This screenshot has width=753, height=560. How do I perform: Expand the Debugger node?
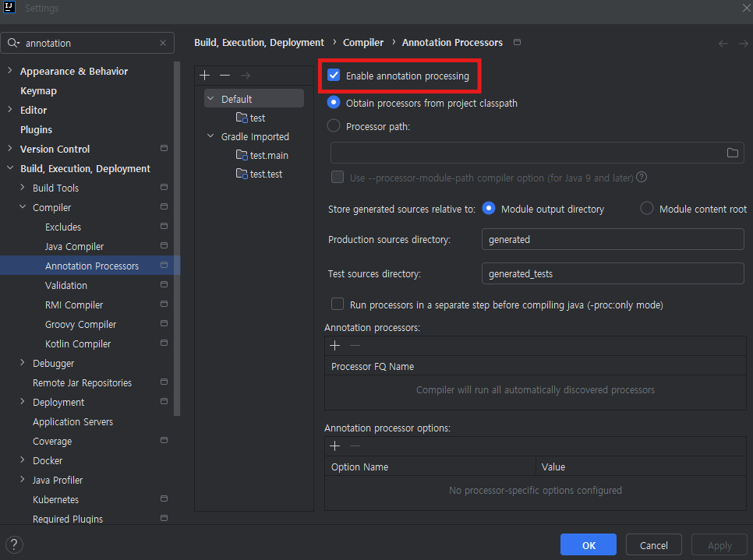coord(22,363)
